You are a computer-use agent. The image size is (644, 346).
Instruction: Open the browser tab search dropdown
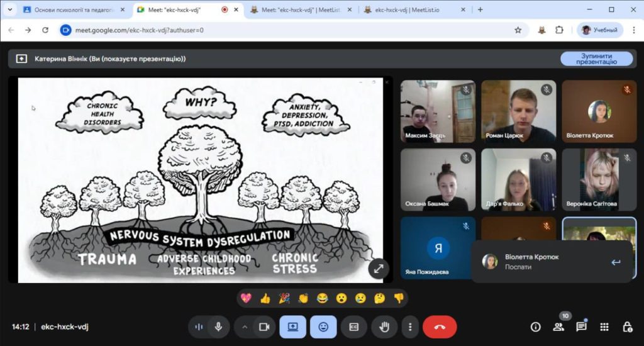tap(9, 9)
